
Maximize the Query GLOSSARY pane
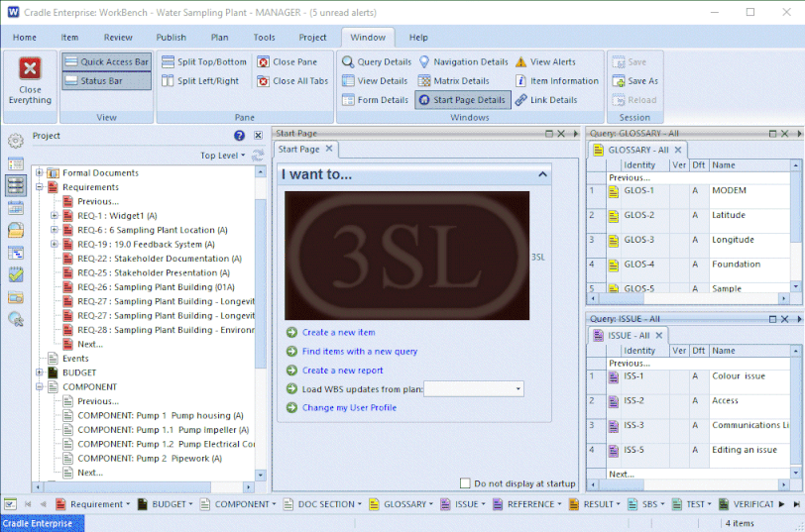coord(772,134)
